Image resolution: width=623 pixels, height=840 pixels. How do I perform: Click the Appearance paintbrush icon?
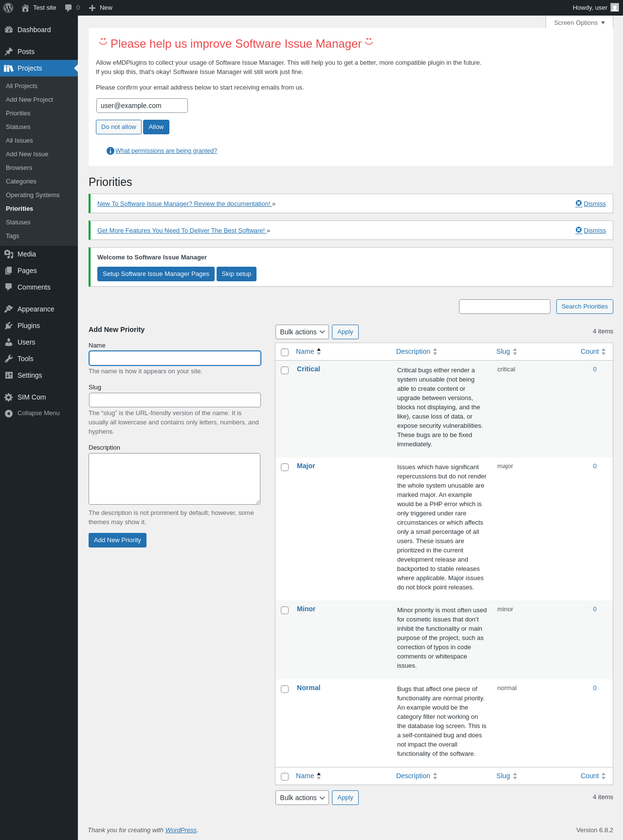coord(9,309)
